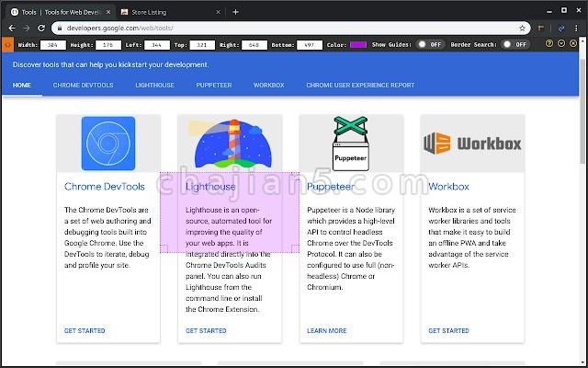Image resolution: width=588 pixels, height=368 pixels.
Task: Bookmark the page with the star icon
Action: (x=522, y=29)
